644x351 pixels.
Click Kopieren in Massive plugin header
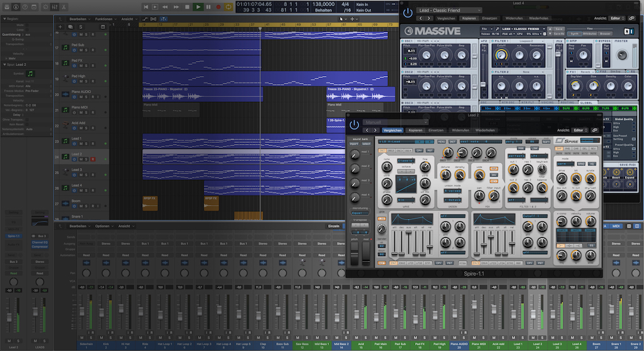[469, 18]
